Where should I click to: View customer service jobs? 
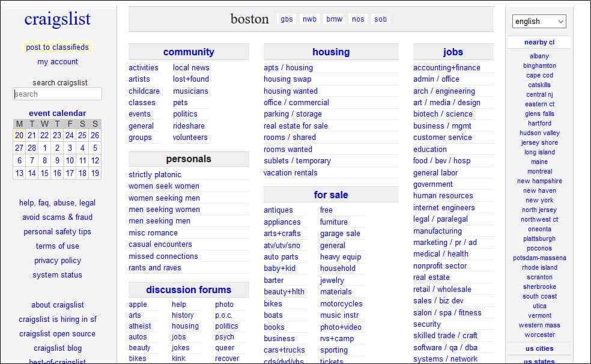tap(443, 137)
